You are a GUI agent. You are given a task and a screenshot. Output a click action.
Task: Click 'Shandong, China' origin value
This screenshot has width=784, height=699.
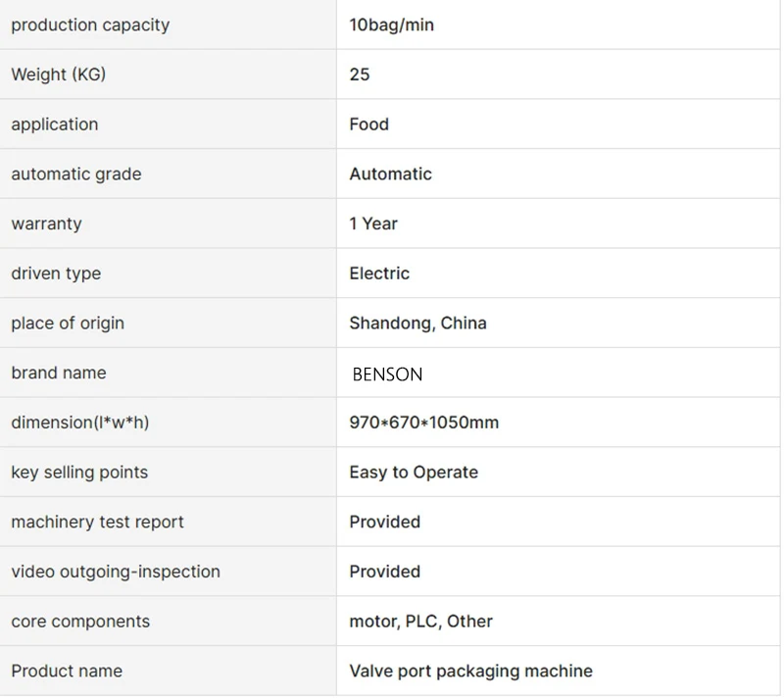[x=417, y=323]
